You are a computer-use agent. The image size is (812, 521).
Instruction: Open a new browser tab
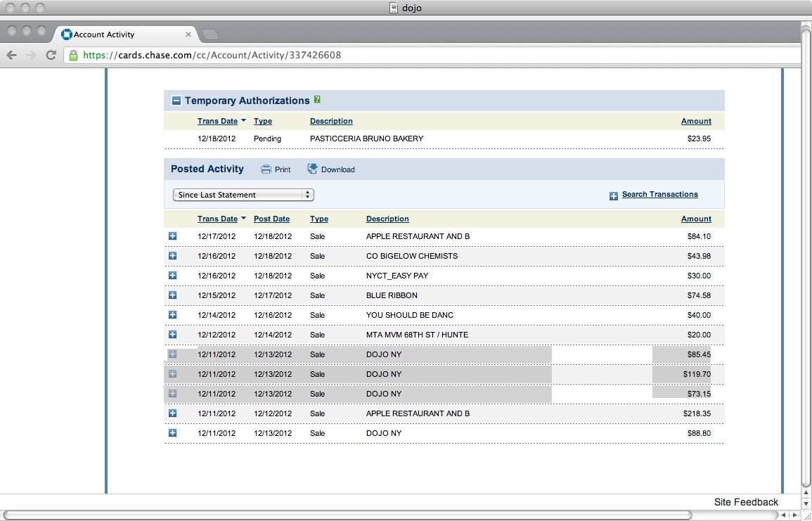pyautogui.click(x=210, y=34)
